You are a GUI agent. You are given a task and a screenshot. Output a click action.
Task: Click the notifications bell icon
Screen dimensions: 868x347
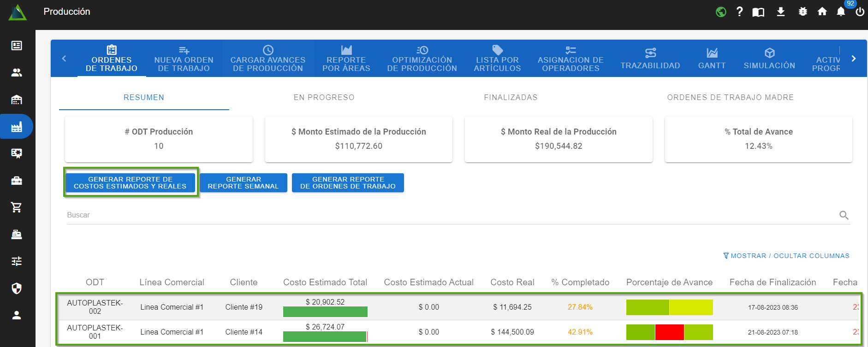coord(841,12)
